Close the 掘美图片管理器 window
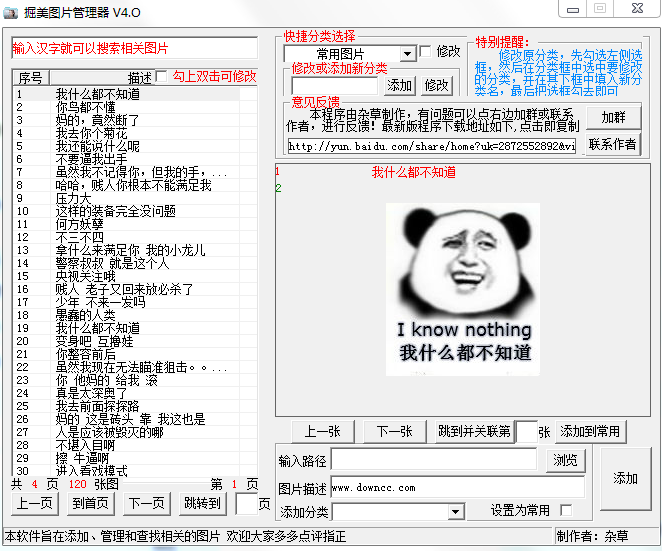The width and height of the screenshot is (662, 551). [637, 8]
